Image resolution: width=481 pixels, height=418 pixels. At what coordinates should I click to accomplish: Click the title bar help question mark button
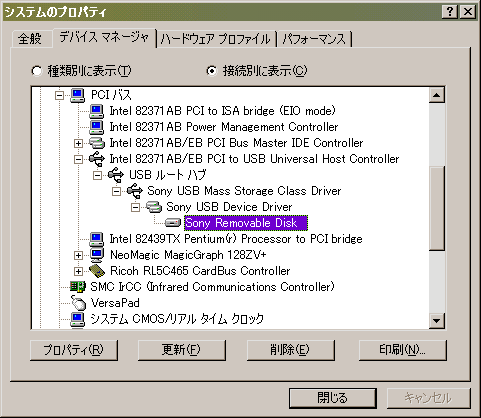(450, 12)
